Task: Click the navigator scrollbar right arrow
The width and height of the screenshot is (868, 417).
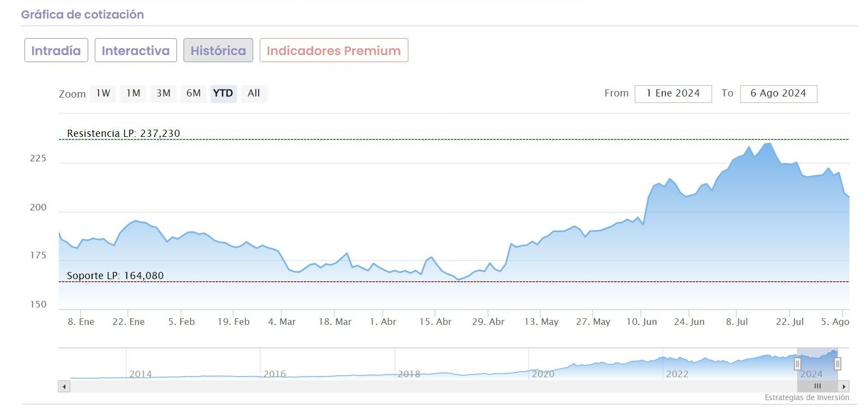Action: 844,386
